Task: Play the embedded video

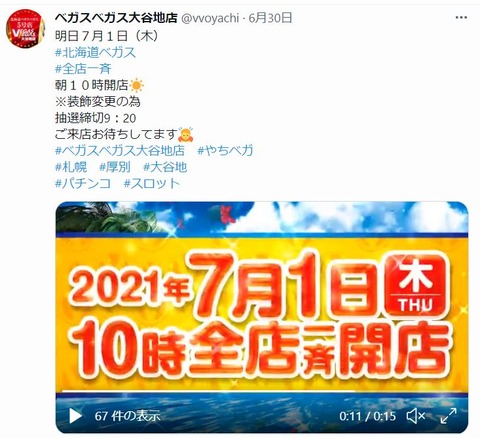Action: [x=76, y=416]
